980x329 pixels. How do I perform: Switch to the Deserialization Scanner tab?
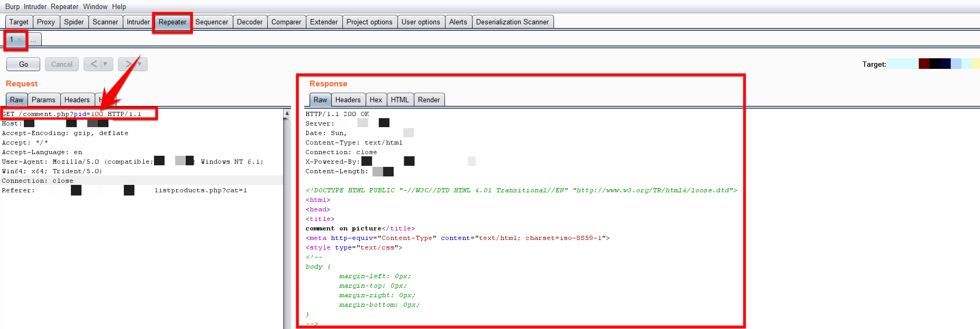pos(512,22)
